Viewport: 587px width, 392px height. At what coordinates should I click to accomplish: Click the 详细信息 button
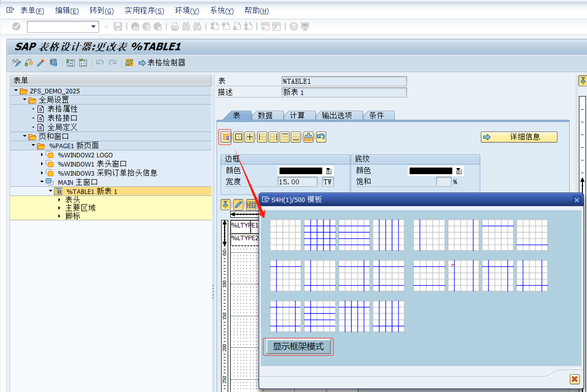coord(519,137)
